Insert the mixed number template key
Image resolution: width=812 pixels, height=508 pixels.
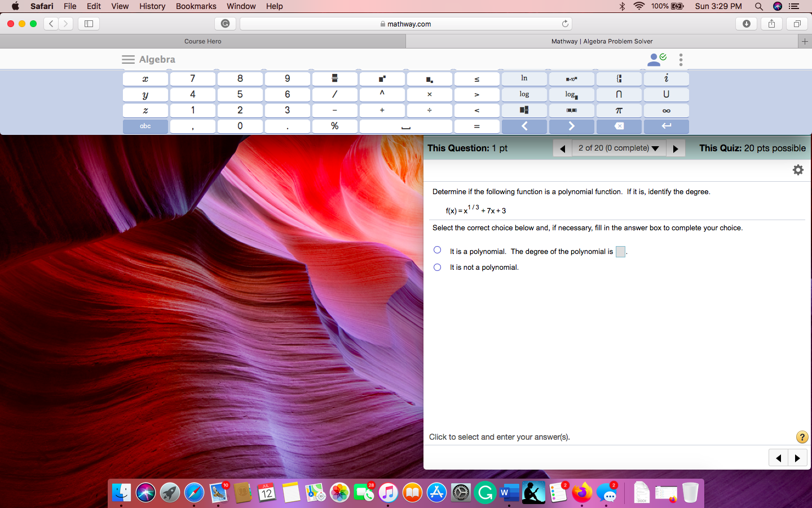click(524, 110)
